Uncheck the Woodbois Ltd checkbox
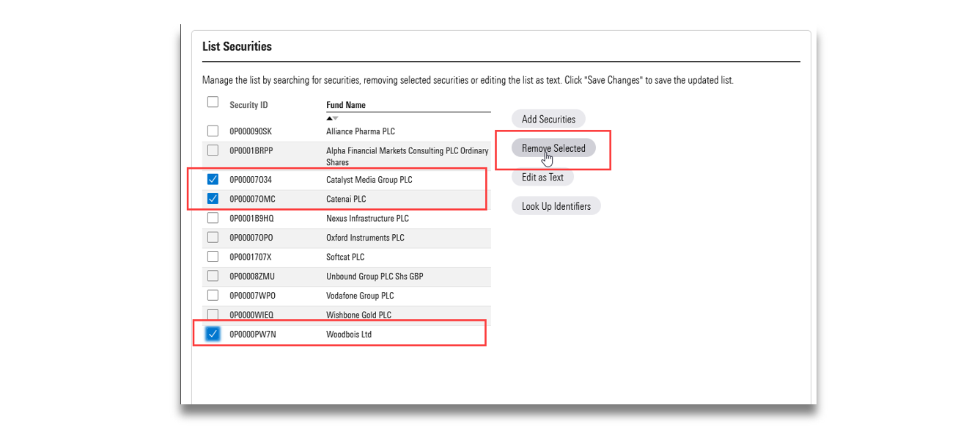The image size is (980, 441). point(213,333)
